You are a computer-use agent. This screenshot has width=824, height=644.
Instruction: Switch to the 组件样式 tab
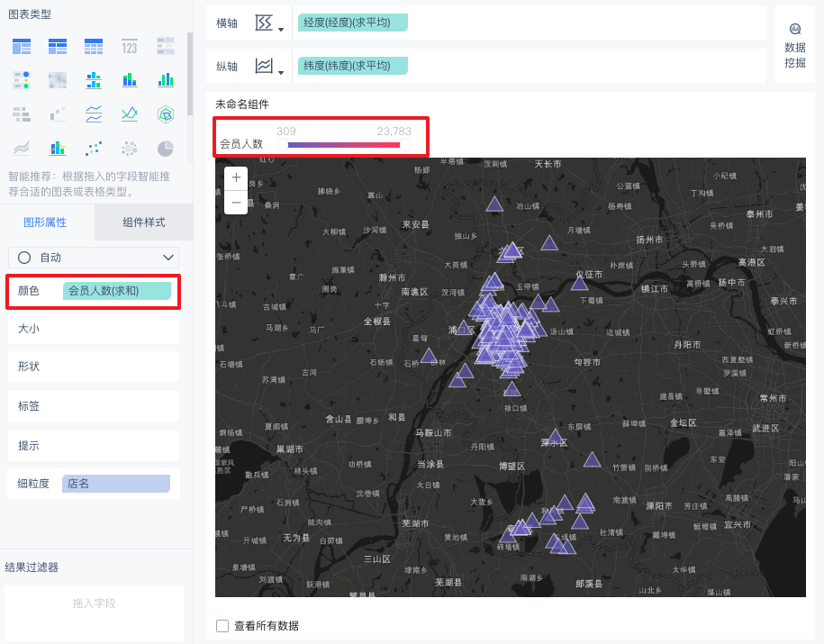pyautogui.click(x=143, y=222)
